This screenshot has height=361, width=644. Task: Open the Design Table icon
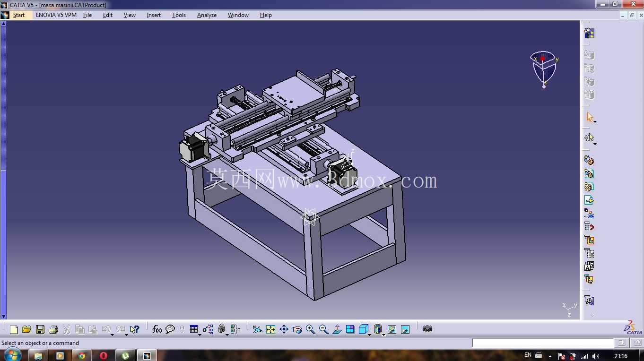click(194, 329)
